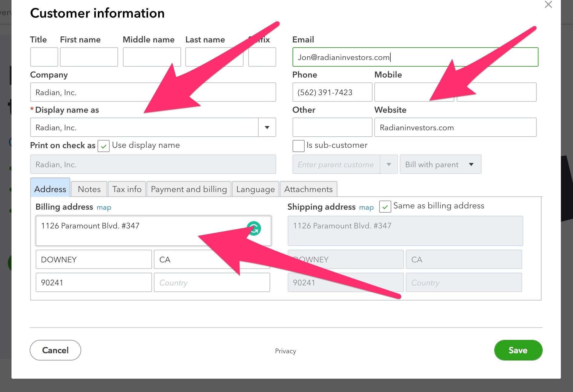Viewport: 573px width, 392px height.
Task: Click the Grammarly icon in billing address
Action: point(254,228)
